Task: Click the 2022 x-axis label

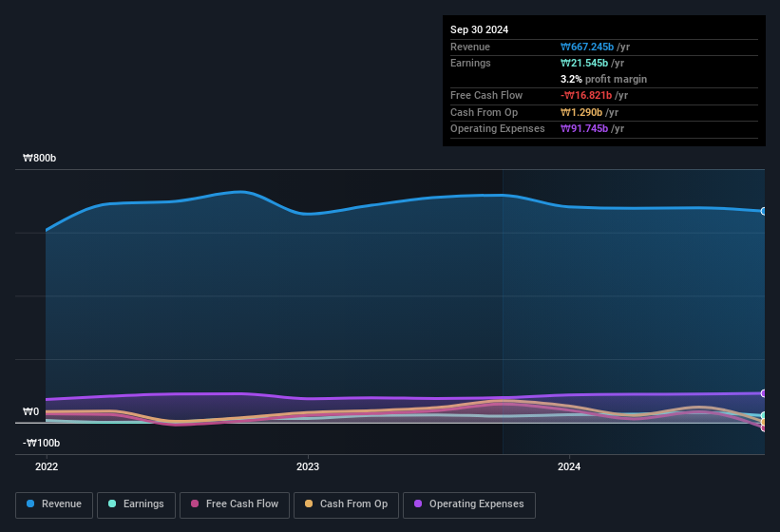Action: pyautogui.click(x=47, y=466)
